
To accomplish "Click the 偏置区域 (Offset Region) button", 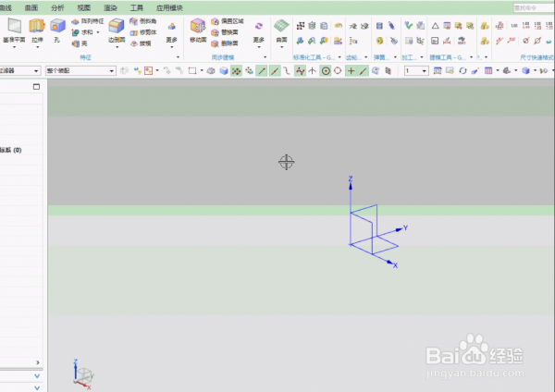I will point(228,20).
